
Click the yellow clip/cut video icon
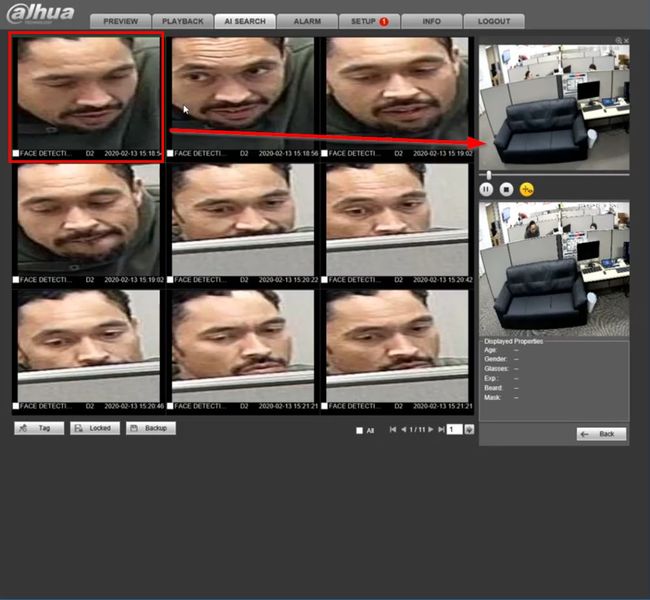526,189
